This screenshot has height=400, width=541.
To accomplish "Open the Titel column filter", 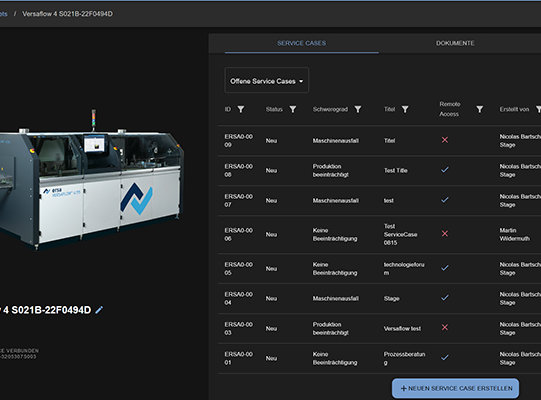I will 405,109.
